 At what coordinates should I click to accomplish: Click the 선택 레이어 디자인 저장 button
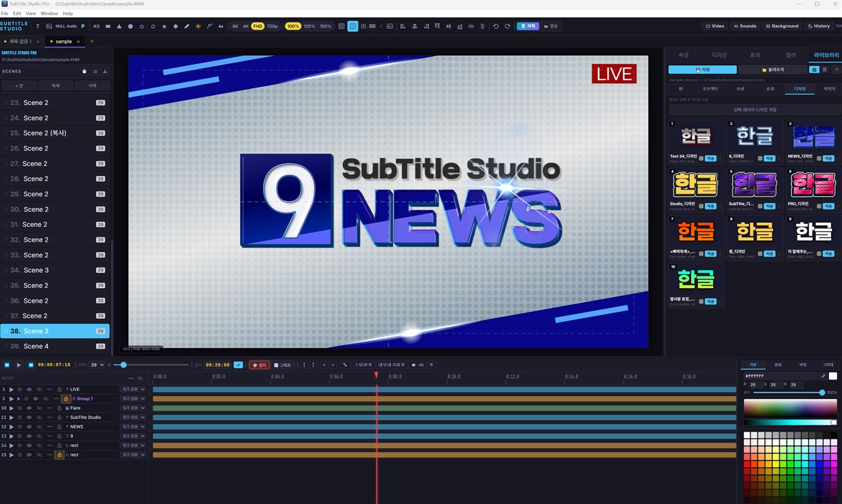click(x=754, y=110)
